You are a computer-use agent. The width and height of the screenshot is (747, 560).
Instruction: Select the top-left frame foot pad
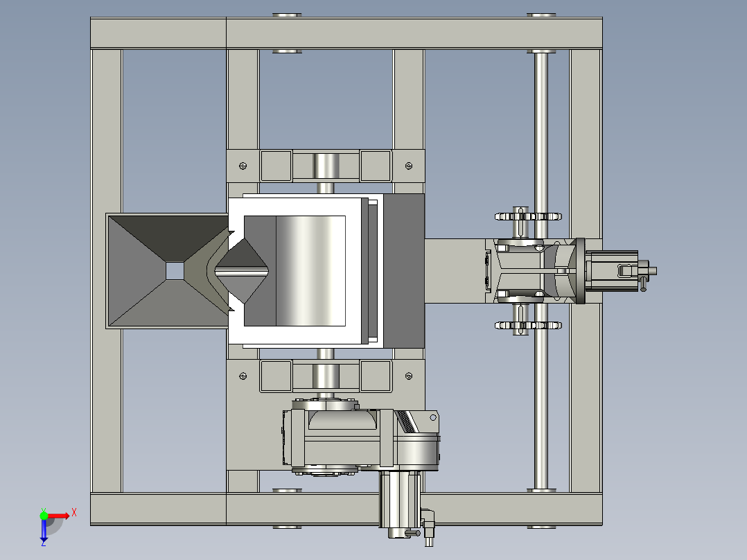[287, 15]
